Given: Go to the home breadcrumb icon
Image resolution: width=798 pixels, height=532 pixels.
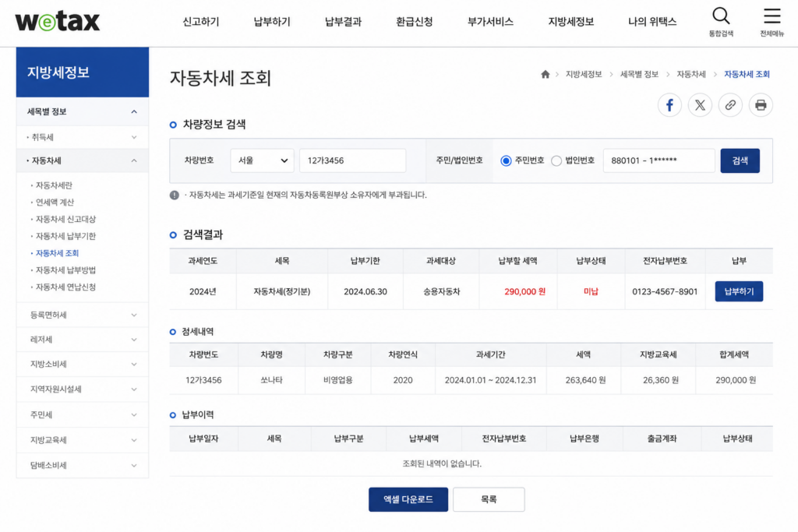Looking at the screenshot, I should pos(545,74).
